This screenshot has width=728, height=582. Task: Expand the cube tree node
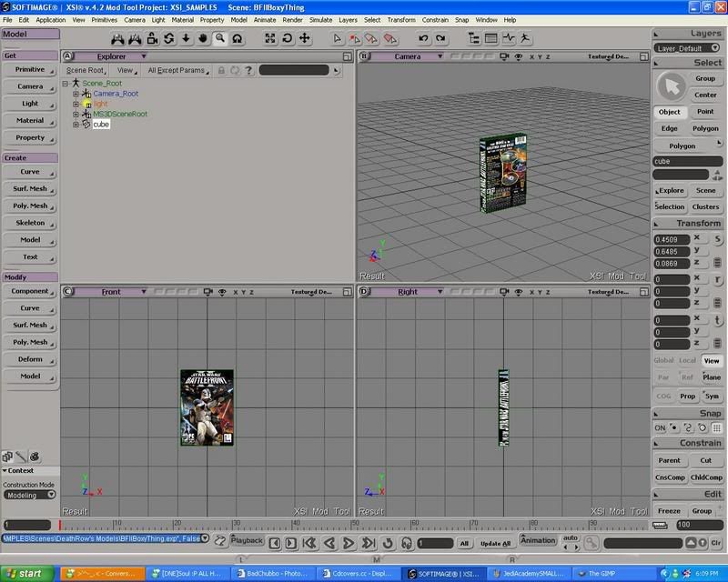[76, 125]
